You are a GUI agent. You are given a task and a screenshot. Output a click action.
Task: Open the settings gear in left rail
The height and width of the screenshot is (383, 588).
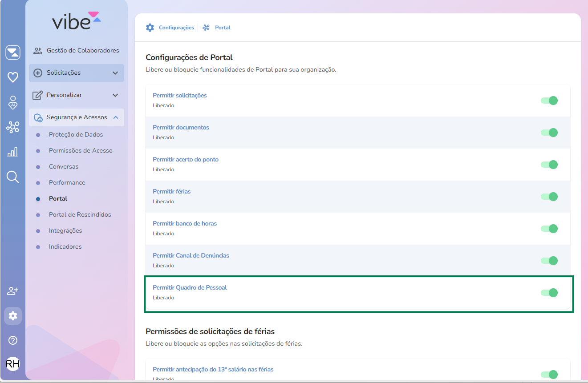[13, 316]
